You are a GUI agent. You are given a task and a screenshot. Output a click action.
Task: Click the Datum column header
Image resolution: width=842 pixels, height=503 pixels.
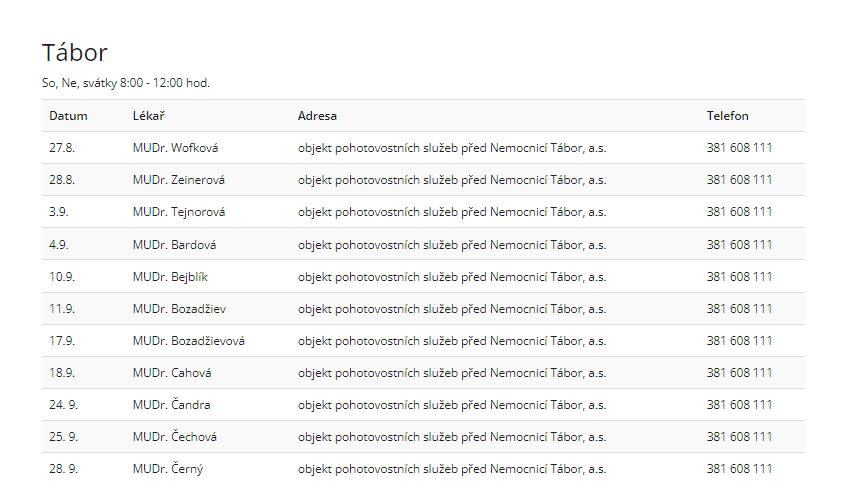pyautogui.click(x=68, y=116)
